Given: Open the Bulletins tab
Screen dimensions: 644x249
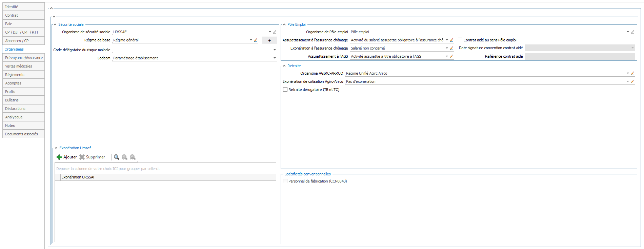Looking at the screenshot, I should pyautogui.click(x=12, y=100).
